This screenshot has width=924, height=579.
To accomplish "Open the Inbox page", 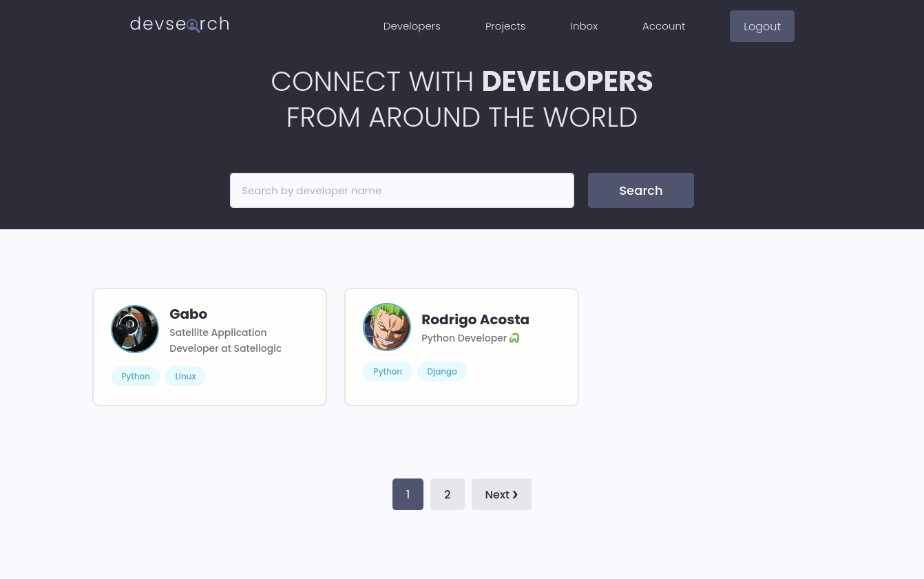I will point(584,25).
